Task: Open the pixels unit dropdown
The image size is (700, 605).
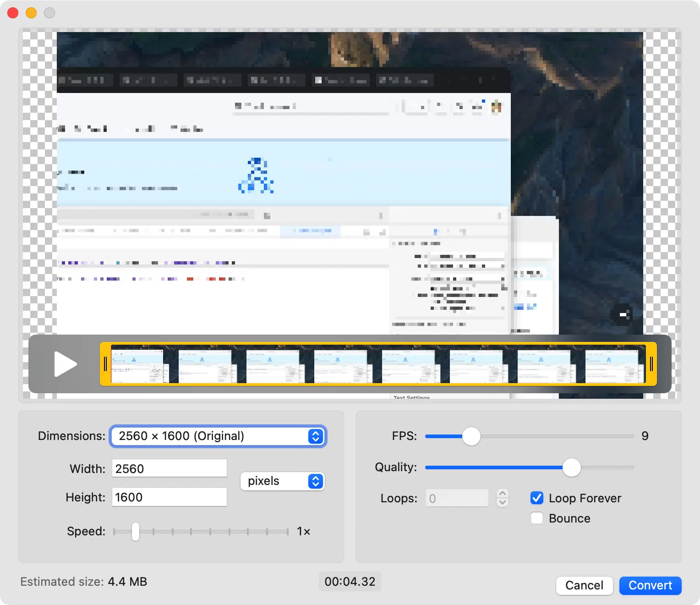Action: (282, 481)
